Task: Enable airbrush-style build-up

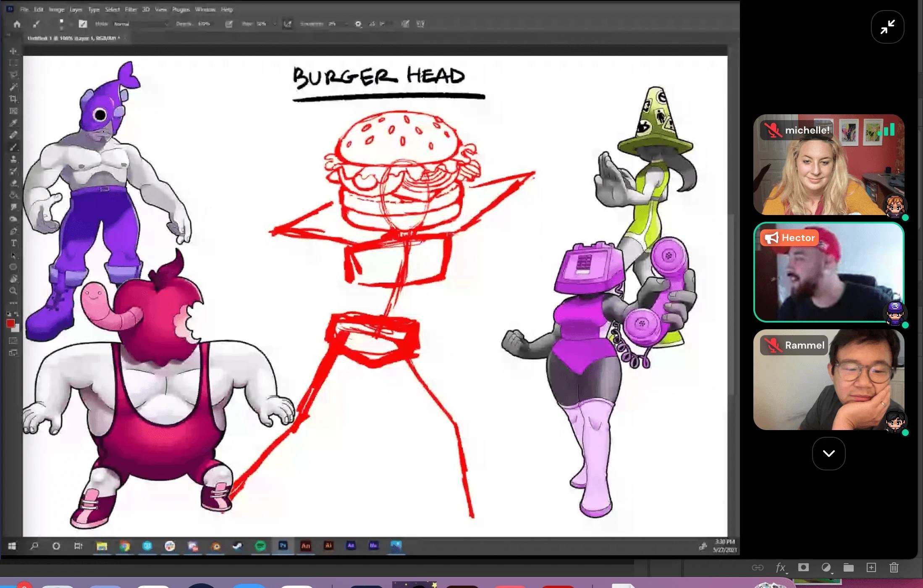Action: pyautogui.click(x=288, y=24)
